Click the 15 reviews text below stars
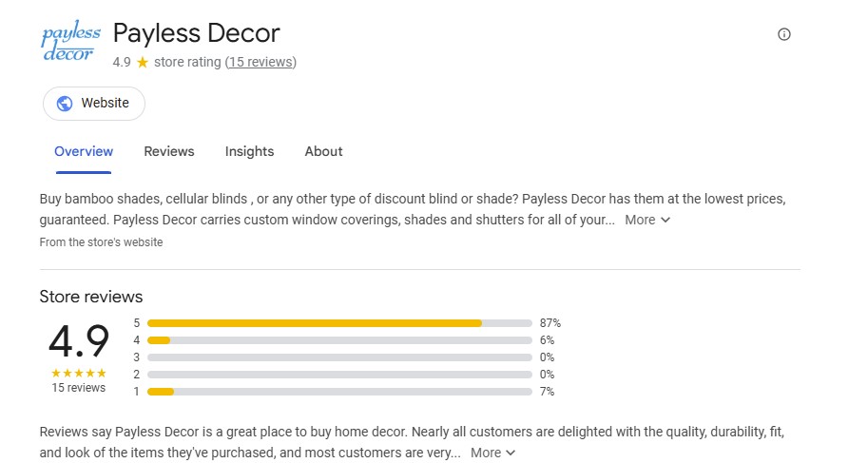 click(x=79, y=388)
